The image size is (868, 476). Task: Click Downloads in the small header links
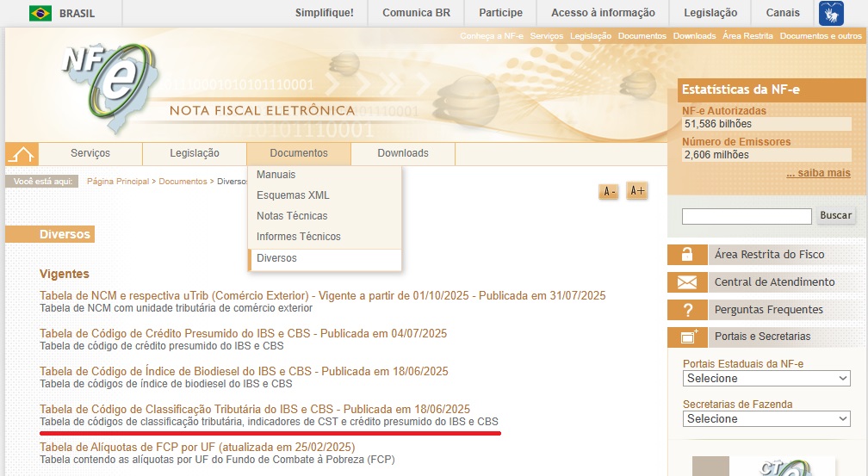point(694,36)
